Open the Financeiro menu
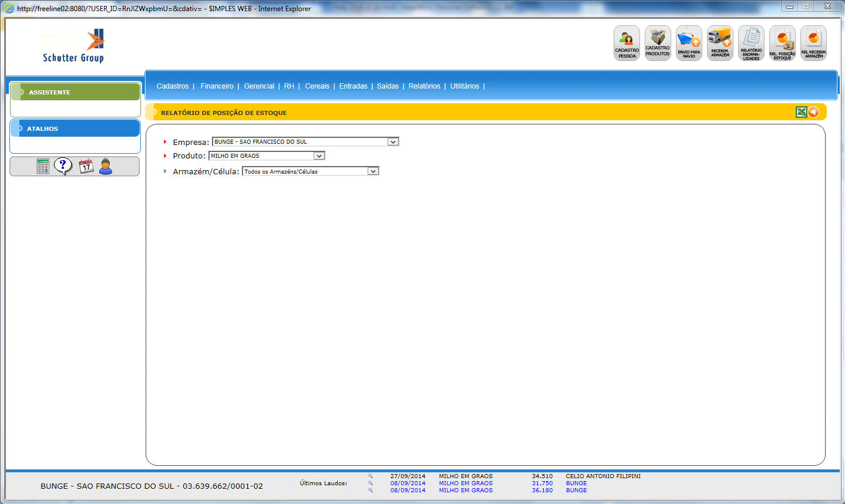Image resolution: width=845 pixels, height=504 pixels. pyautogui.click(x=217, y=86)
